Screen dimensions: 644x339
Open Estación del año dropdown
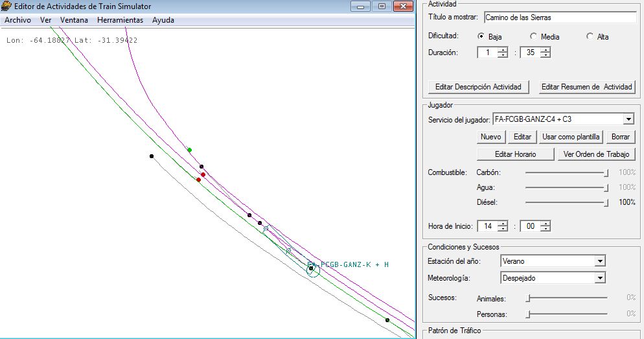coord(600,261)
